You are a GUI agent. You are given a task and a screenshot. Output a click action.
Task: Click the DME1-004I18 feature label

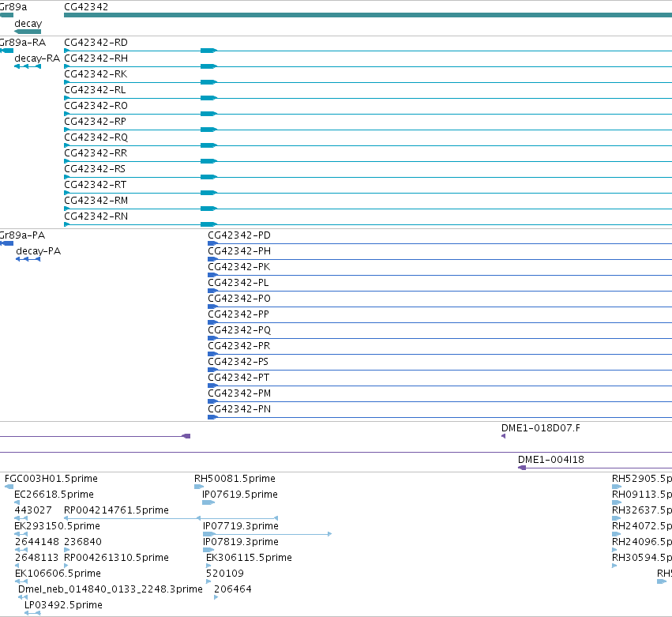(550, 460)
